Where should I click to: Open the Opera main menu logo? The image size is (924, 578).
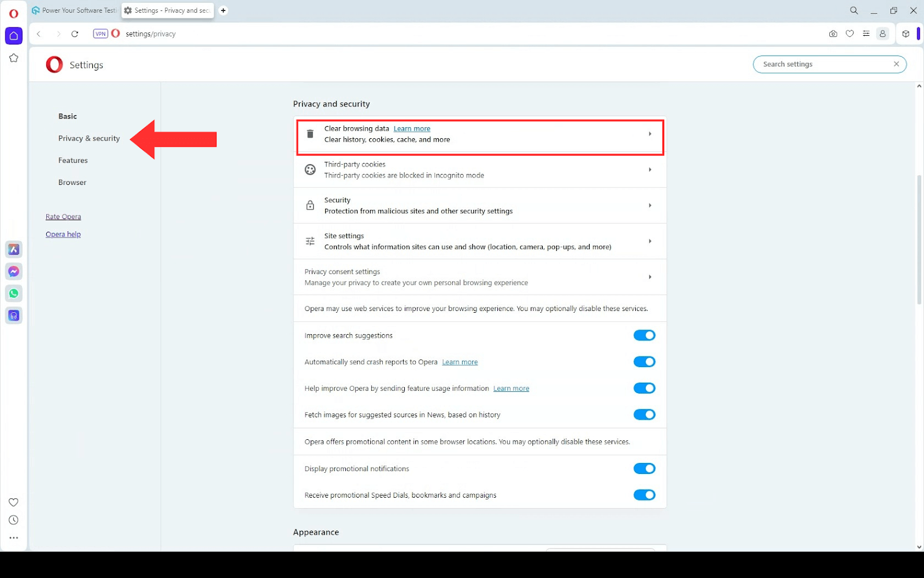point(14,13)
